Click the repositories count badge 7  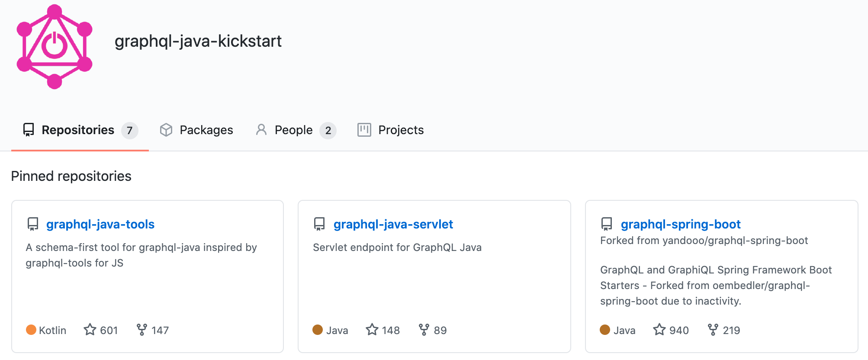[129, 130]
